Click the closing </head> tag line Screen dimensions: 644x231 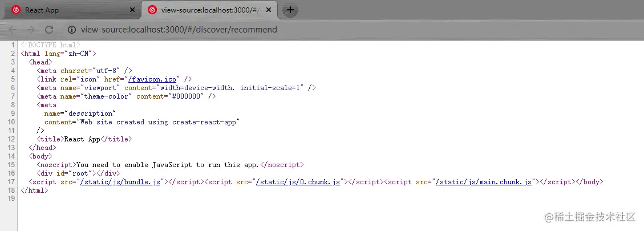(42, 148)
